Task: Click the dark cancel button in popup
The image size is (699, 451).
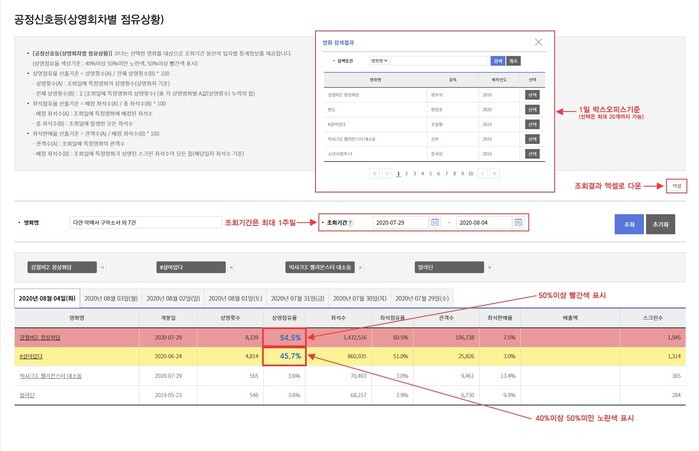Action: coord(514,61)
